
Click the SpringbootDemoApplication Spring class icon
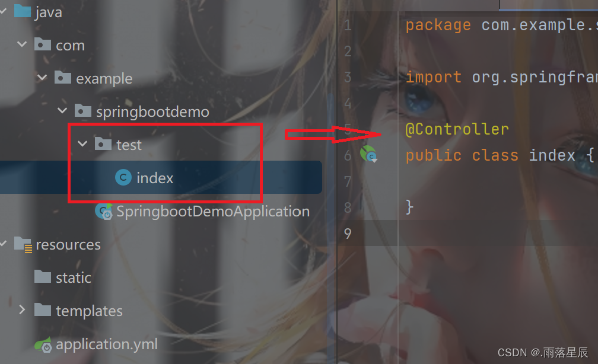(104, 211)
